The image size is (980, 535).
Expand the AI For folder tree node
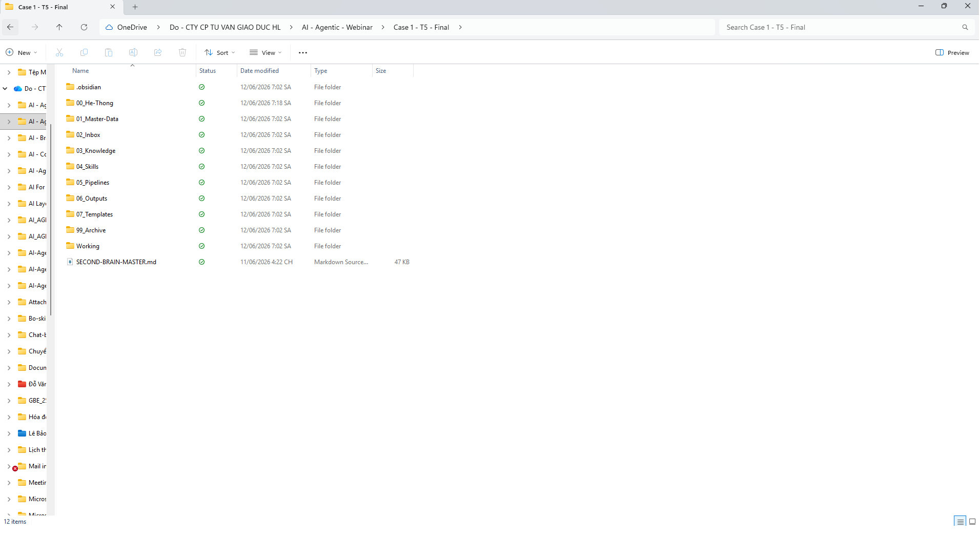[9, 187]
